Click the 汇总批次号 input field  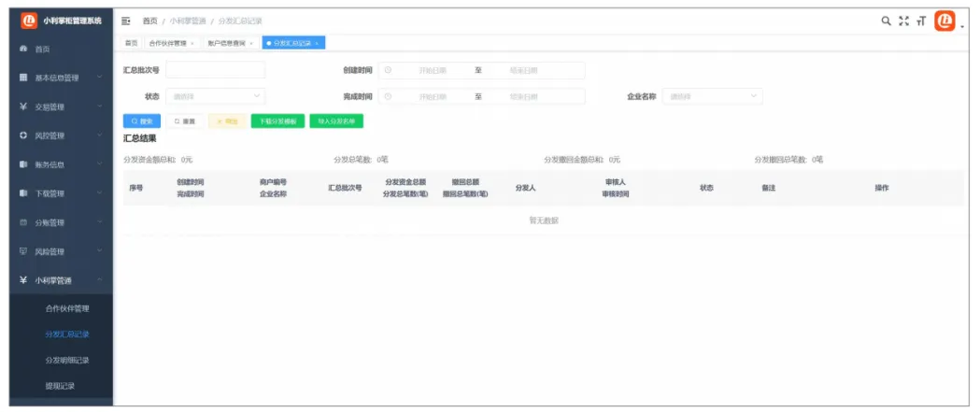pos(216,70)
